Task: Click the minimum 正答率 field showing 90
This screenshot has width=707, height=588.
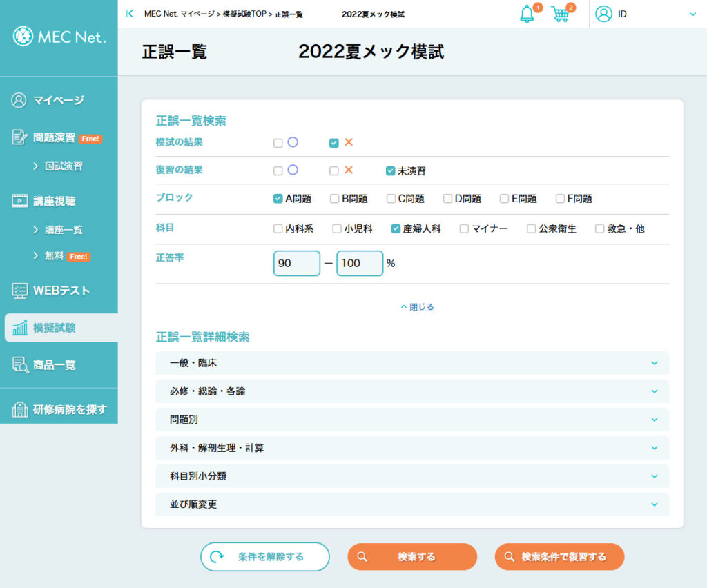Action: pos(297,263)
